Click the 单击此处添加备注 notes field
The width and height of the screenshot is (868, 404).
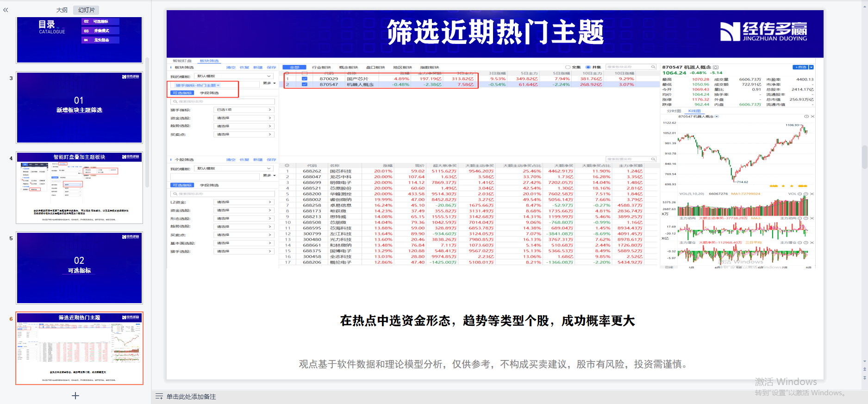coord(191,397)
